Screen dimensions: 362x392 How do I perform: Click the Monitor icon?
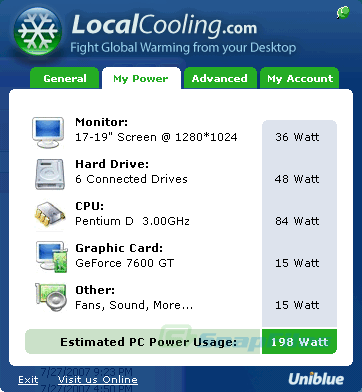48,132
